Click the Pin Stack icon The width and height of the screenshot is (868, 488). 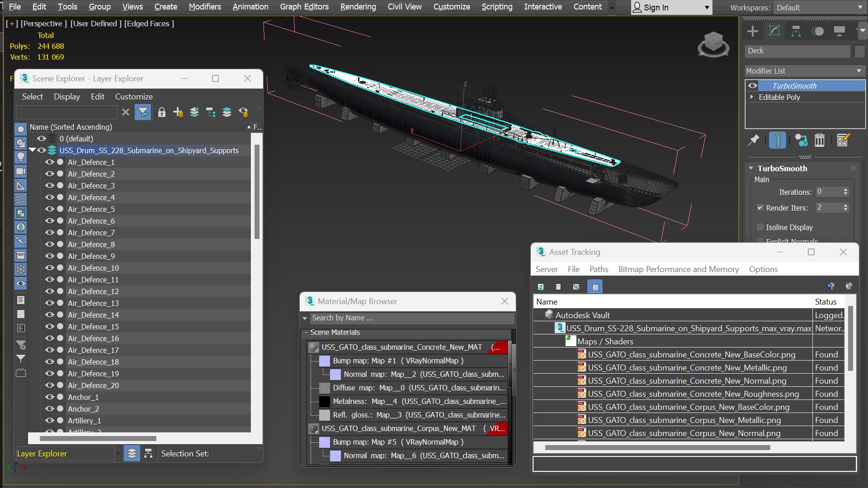point(754,141)
